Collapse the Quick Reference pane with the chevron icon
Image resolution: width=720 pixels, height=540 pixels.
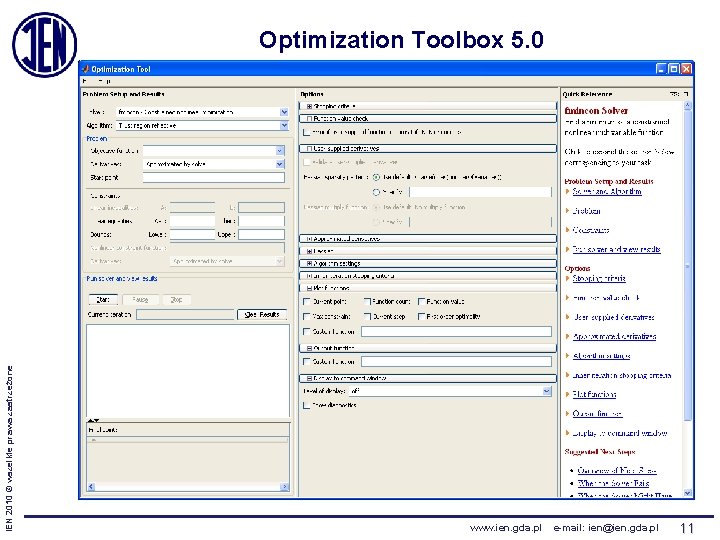(674, 94)
